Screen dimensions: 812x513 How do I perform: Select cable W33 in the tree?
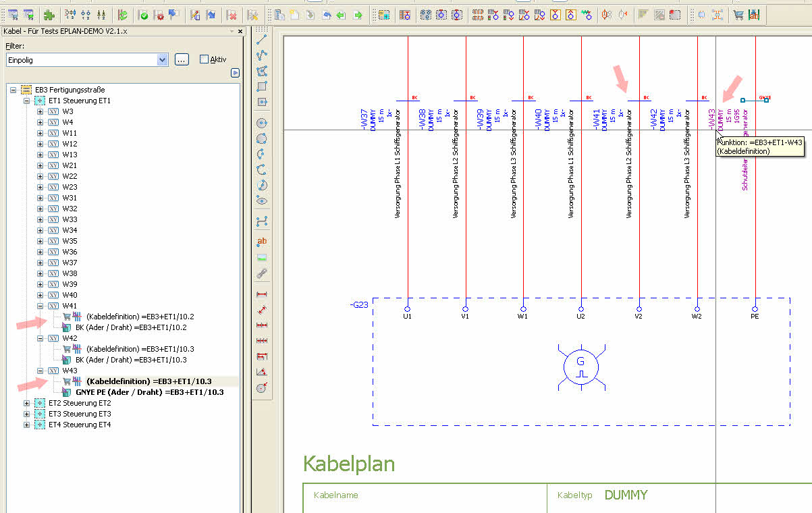tap(70, 219)
